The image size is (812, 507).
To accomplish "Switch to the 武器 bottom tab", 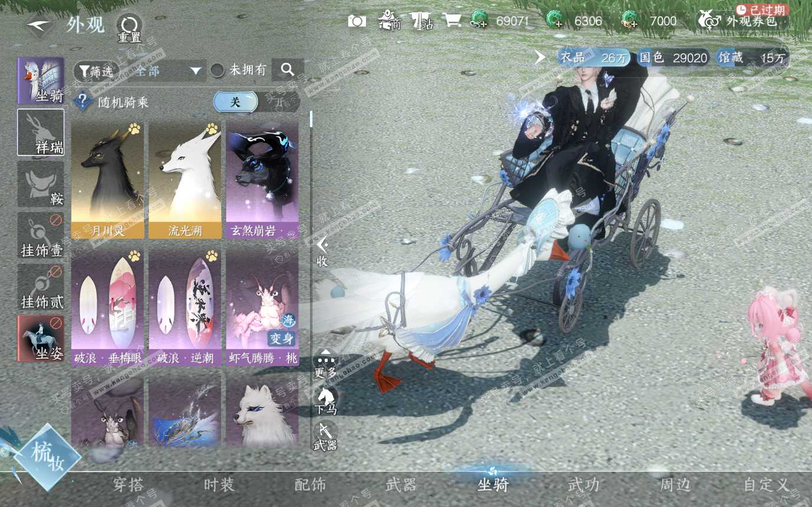I will tap(401, 485).
